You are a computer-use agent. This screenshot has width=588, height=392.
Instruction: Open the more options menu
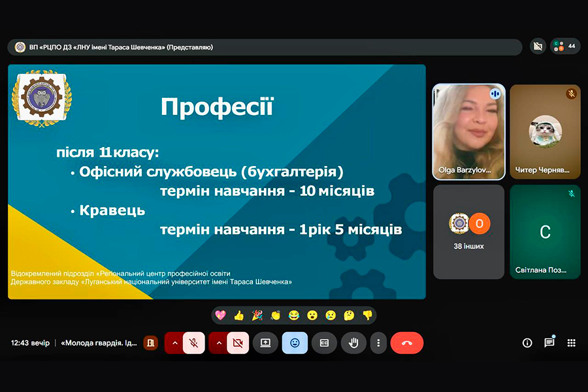pos(378,343)
